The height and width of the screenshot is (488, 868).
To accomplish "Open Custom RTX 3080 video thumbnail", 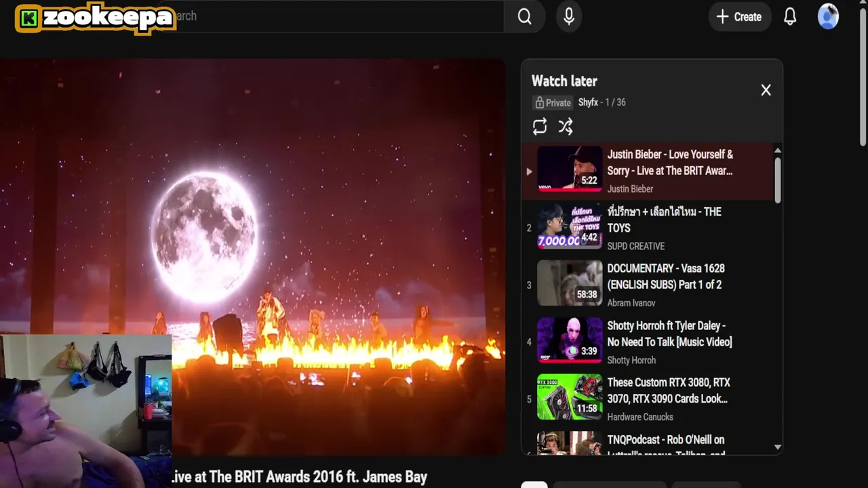I will click(x=570, y=397).
